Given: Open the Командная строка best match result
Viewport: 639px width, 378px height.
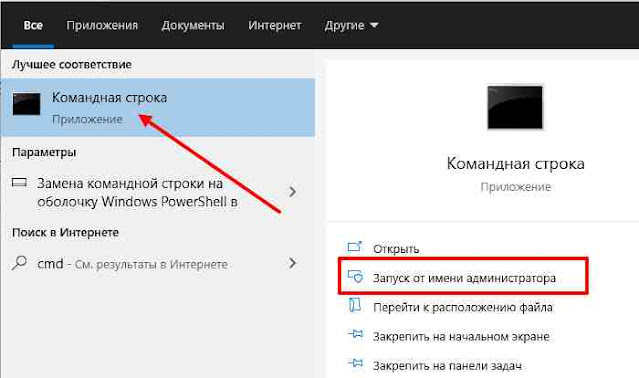Looking at the screenshot, I should coord(158,108).
